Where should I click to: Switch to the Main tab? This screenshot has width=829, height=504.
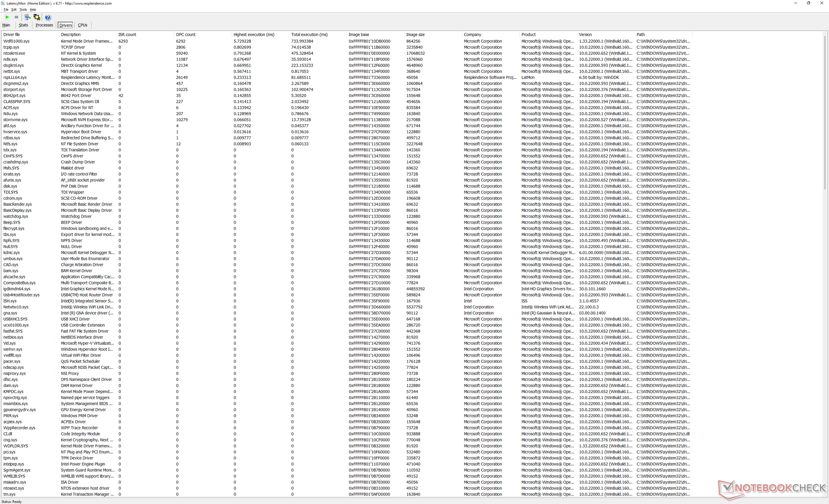pos(6,25)
